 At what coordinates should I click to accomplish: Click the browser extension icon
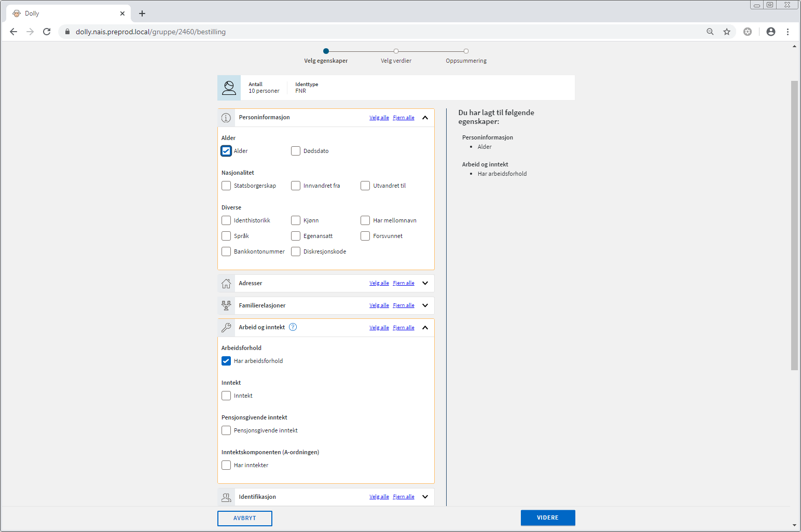(x=748, y=32)
